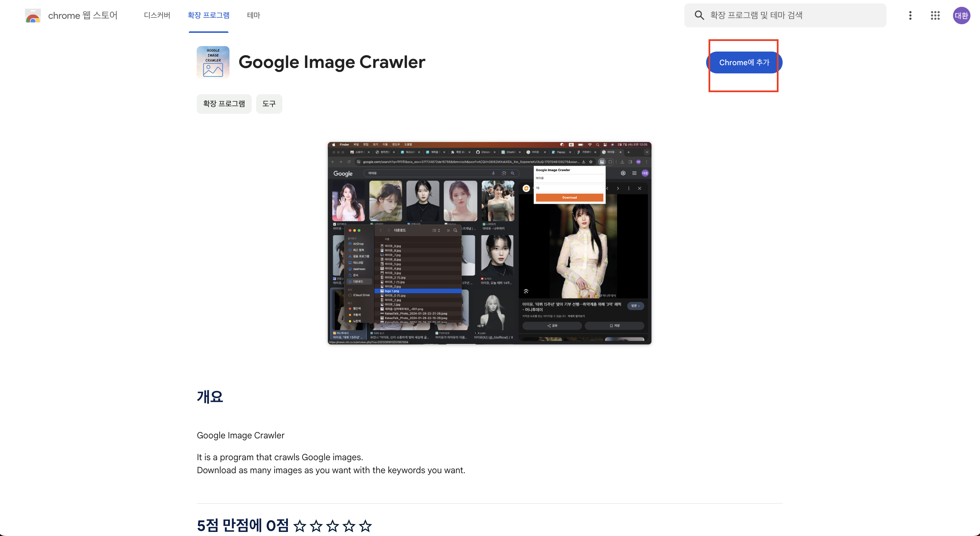Click the 개요 section heading

point(210,396)
